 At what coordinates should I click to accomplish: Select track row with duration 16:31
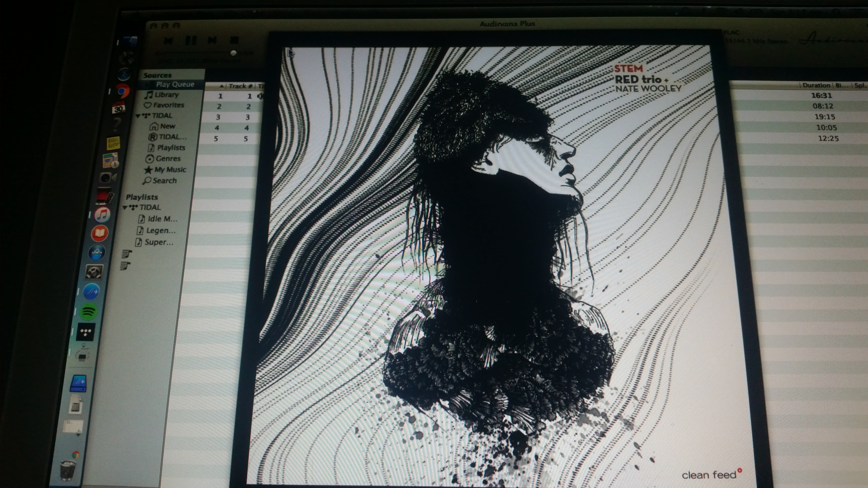pyautogui.click(x=821, y=96)
